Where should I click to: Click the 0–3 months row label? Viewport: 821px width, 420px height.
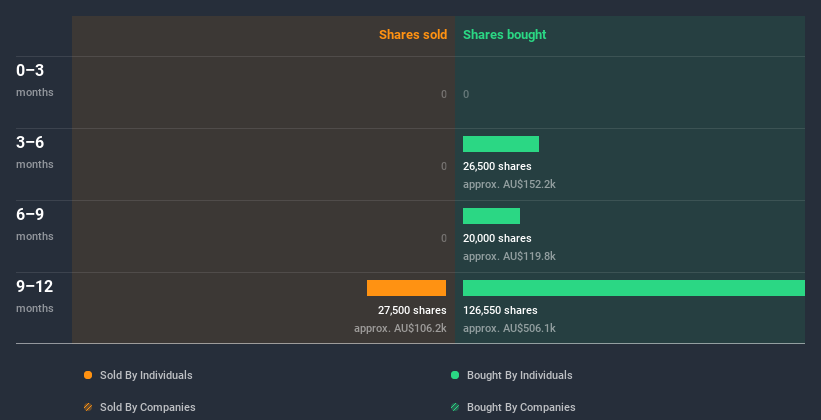point(35,80)
